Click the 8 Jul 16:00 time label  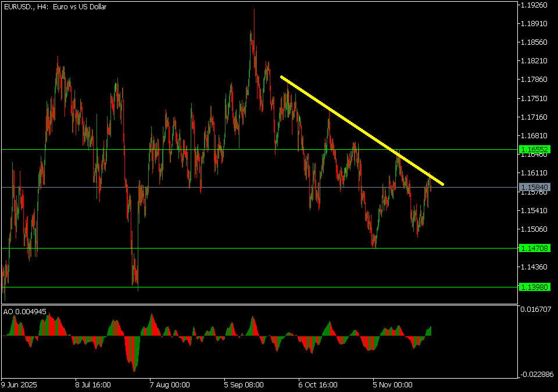tap(93, 384)
